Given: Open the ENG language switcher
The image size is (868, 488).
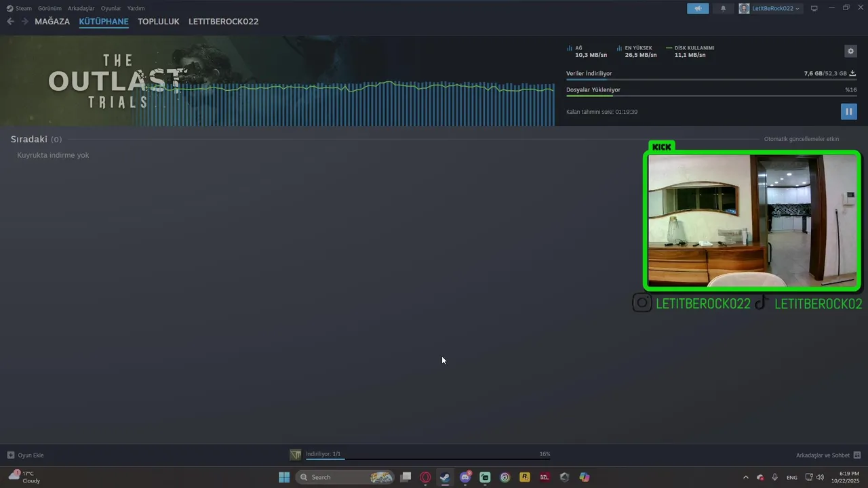Looking at the screenshot, I should click(x=791, y=478).
